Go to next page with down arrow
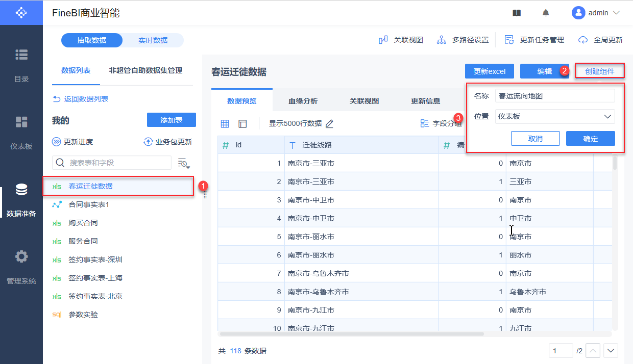 point(611,351)
